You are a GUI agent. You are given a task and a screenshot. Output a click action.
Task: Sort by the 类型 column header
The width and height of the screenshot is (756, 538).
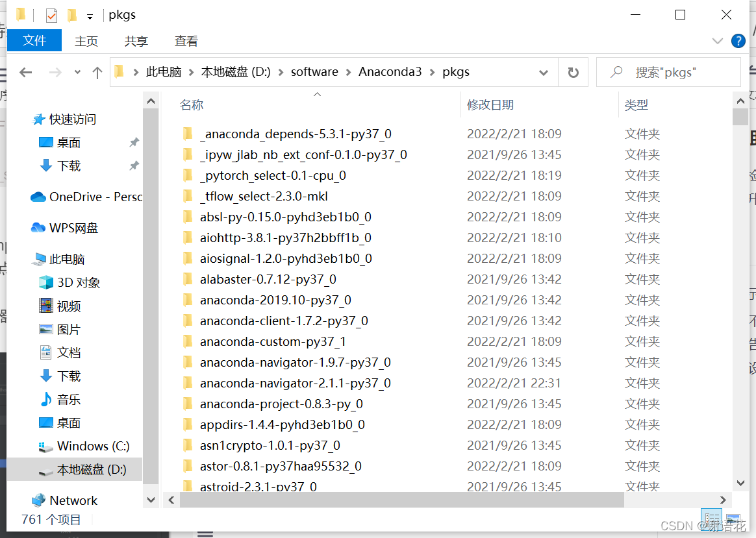(x=636, y=105)
